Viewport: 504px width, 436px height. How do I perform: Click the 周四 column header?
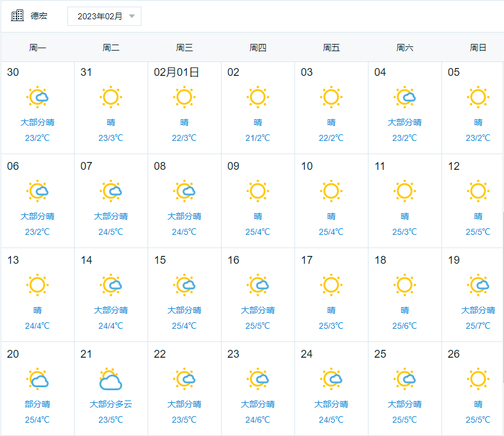click(x=258, y=48)
